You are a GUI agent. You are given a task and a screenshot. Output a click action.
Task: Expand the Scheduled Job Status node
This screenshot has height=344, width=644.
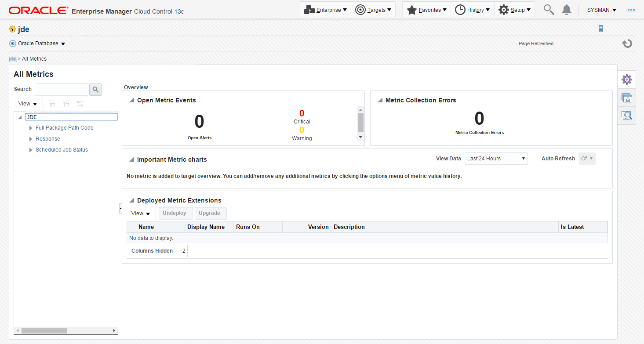pyautogui.click(x=31, y=150)
